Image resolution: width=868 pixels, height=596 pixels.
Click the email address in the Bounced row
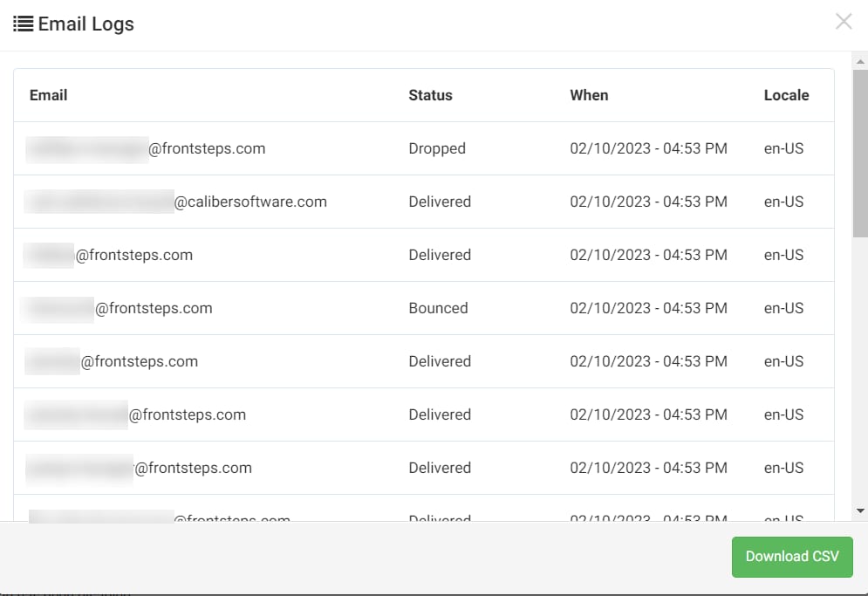[117, 308]
